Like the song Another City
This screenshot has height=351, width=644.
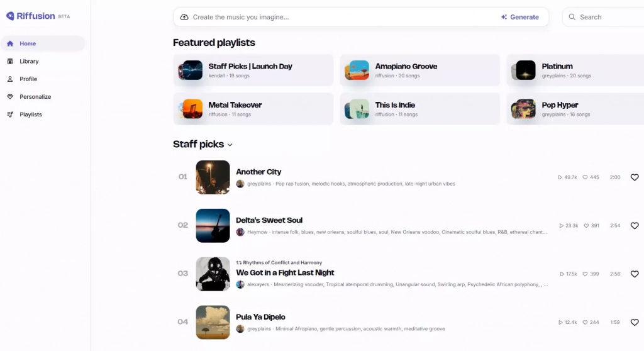635,177
